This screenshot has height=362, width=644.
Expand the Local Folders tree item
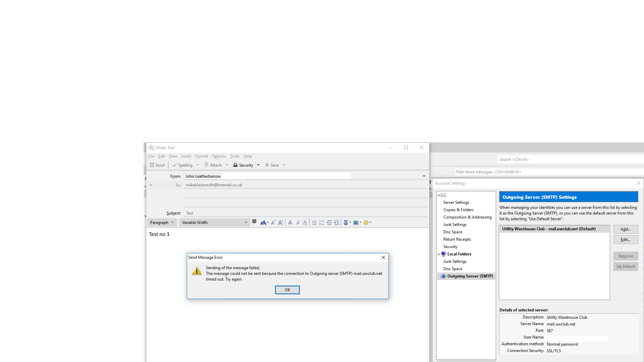pyautogui.click(x=439, y=254)
